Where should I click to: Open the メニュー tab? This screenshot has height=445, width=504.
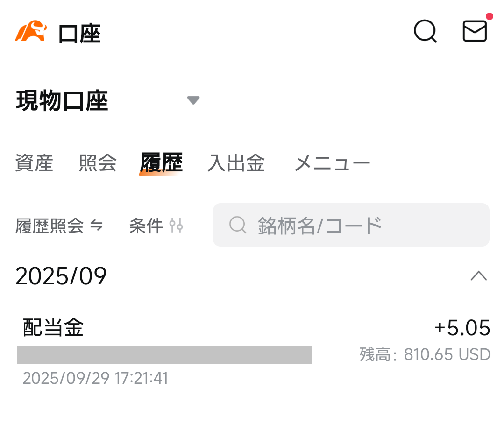(332, 163)
